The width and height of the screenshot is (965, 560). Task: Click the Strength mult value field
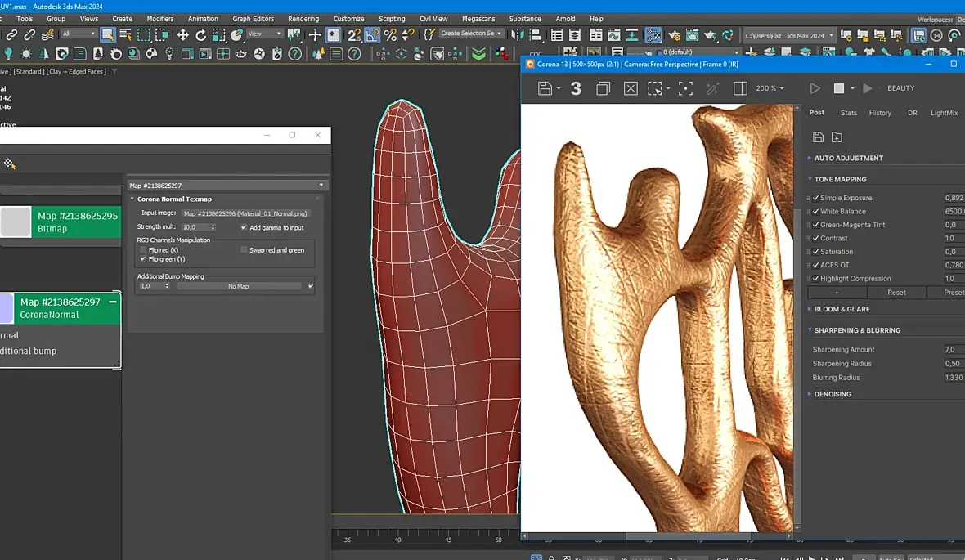(x=193, y=227)
